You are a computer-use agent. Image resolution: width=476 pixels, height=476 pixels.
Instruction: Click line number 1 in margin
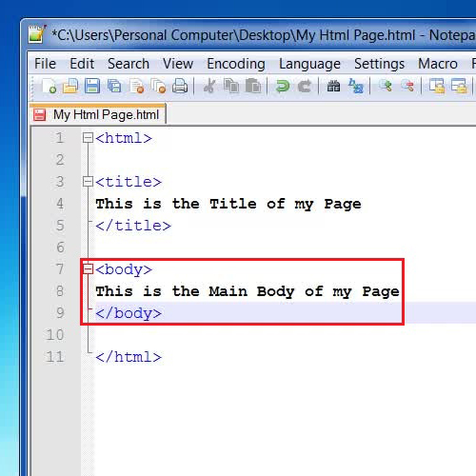click(x=60, y=138)
